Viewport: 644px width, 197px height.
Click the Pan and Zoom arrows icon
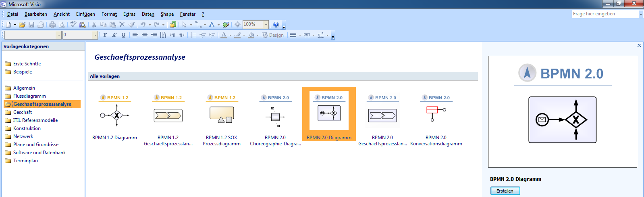(237, 25)
